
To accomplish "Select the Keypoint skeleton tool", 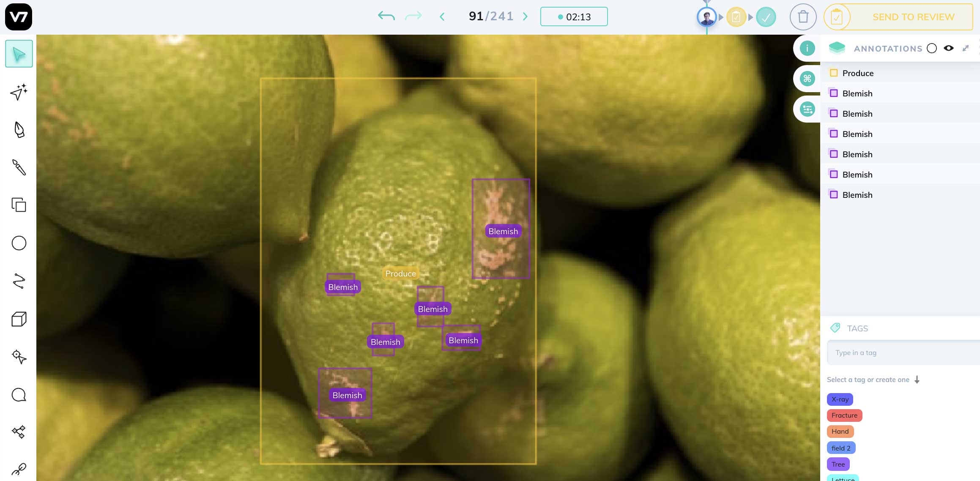I will click(x=19, y=432).
